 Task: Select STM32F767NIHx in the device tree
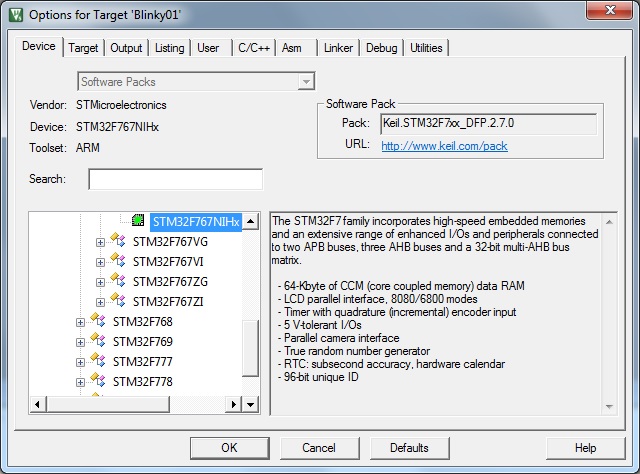click(x=196, y=222)
